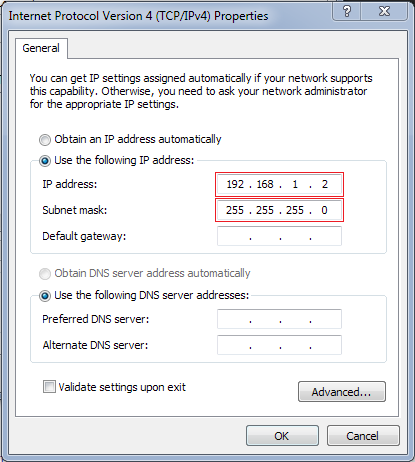Enable Validate settings upon exit checkbox
This screenshot has height=462, width=415.
click(49, 387)
